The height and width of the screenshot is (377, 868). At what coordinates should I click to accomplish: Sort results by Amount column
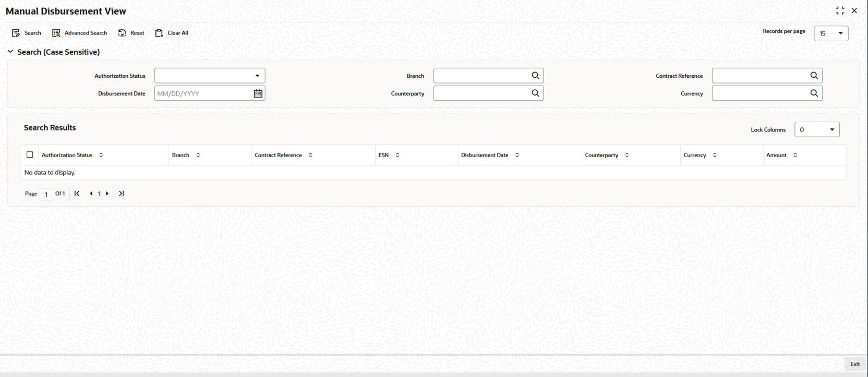pos(795,155)
